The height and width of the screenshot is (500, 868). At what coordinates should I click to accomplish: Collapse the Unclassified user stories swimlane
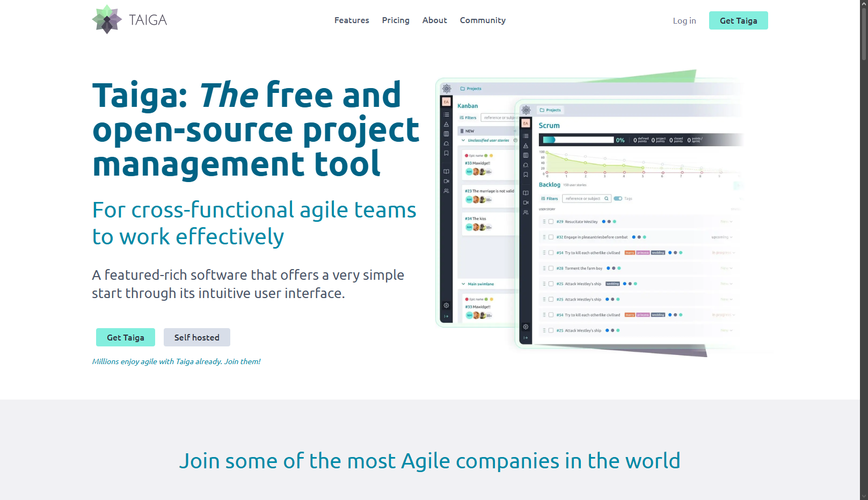463,140
